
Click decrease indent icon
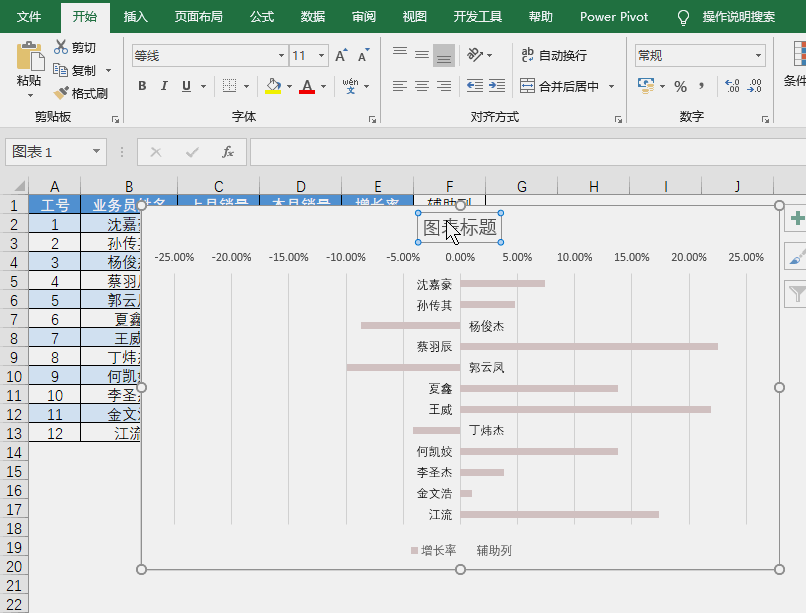coord(474,85)
